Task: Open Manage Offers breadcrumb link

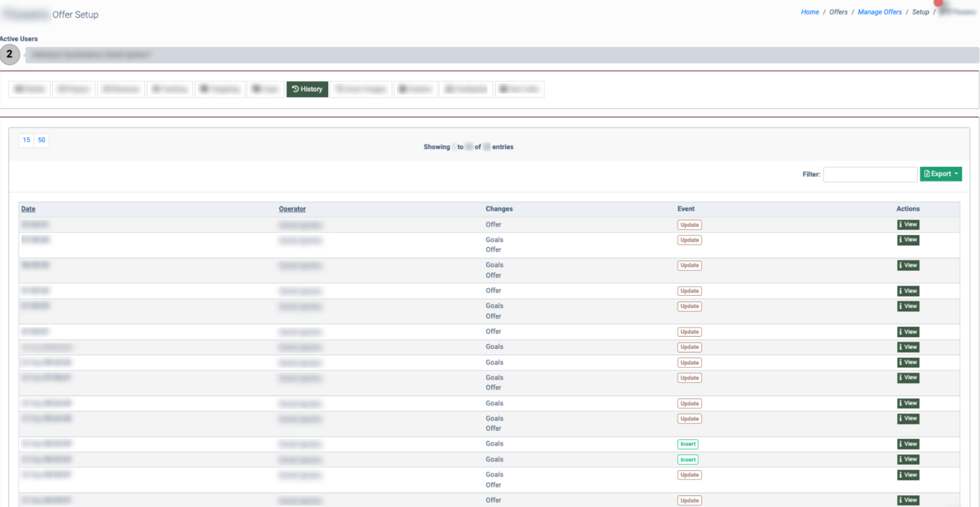Action: (880, 12)
